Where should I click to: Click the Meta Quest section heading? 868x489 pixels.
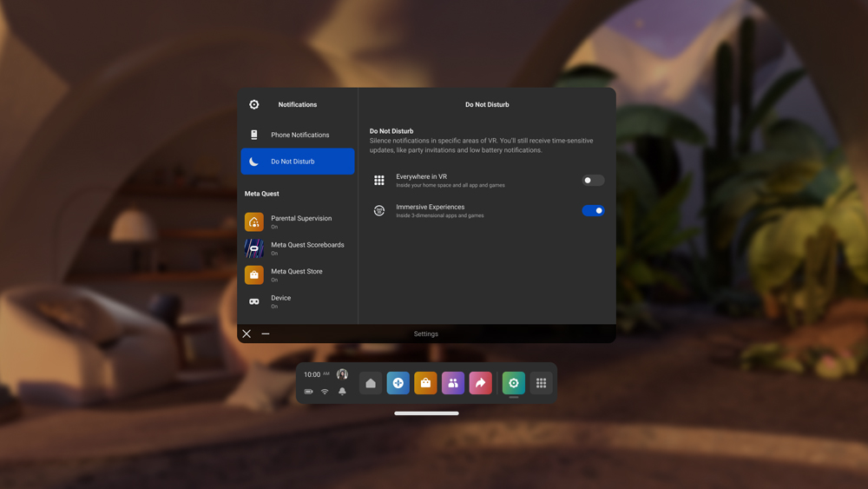262,194
